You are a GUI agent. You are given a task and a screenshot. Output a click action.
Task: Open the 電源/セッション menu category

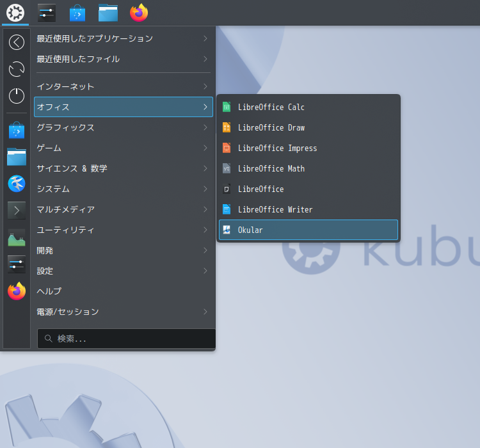[124, 312]
